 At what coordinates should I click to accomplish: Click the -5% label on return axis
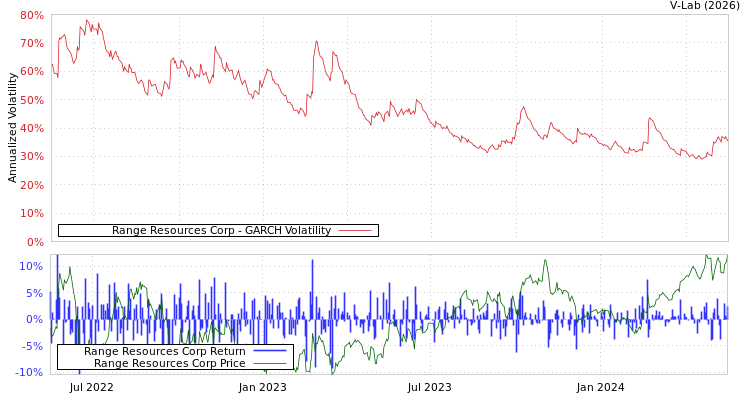[x=32, y=347]
